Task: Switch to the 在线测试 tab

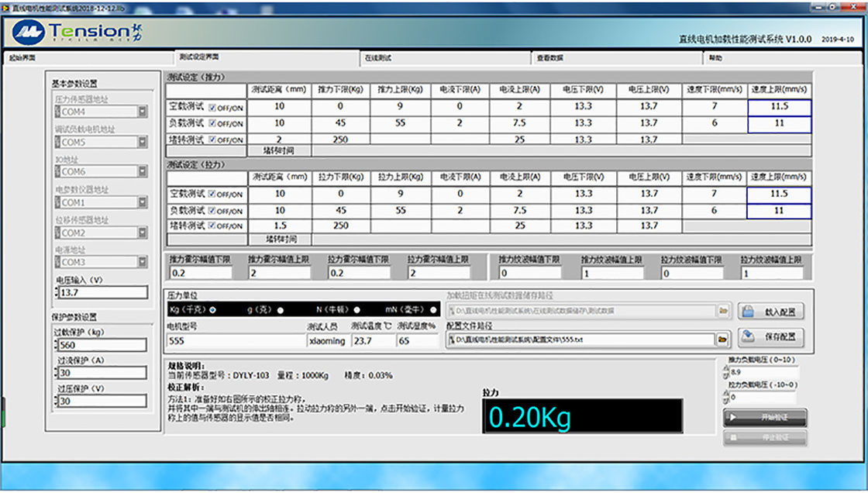Action: coord(377,57)
